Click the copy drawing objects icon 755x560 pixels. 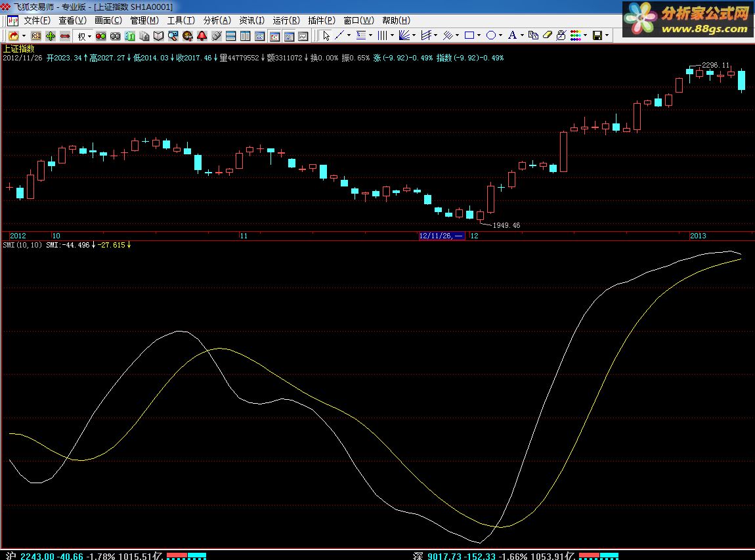[533, 35]
